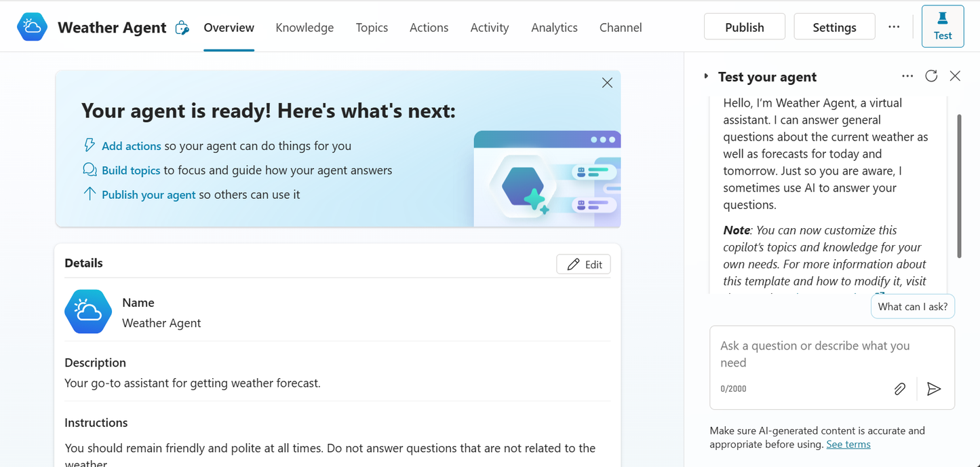This screenshot has width=980, height=467.
Task: Close the Test your agent panel
Action: tap(955, 76)
